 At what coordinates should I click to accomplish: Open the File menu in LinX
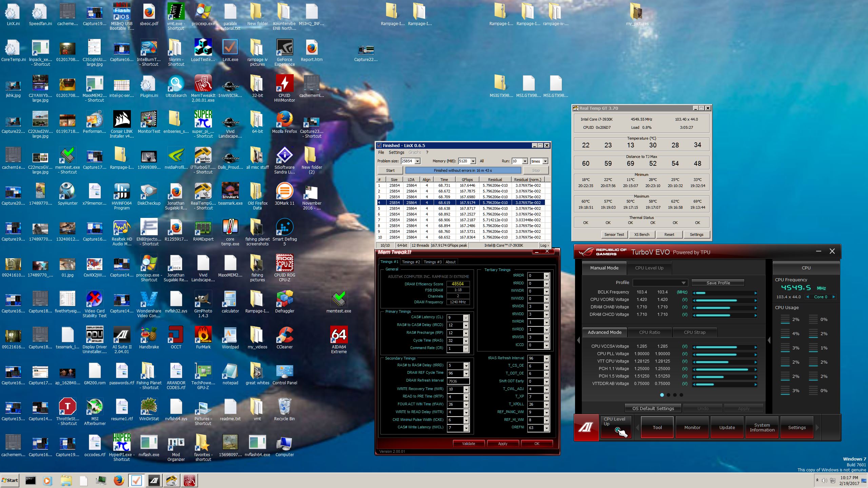click(381, 152)
